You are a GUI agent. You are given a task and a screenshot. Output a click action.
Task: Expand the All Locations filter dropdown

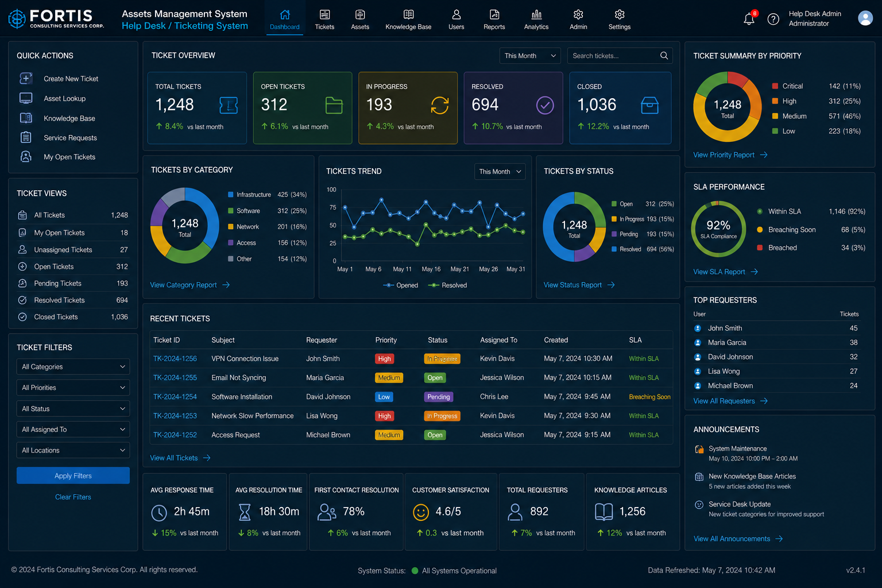(x=73, y=450)
